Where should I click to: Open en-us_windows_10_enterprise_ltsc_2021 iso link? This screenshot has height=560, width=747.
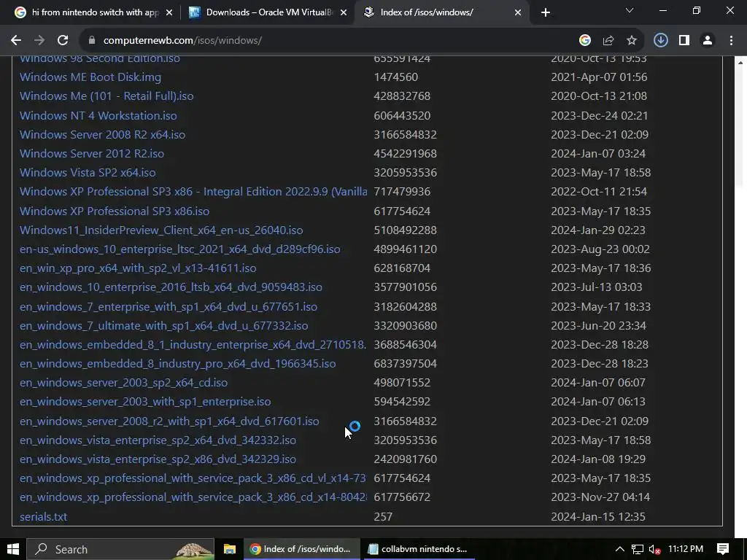179,249
